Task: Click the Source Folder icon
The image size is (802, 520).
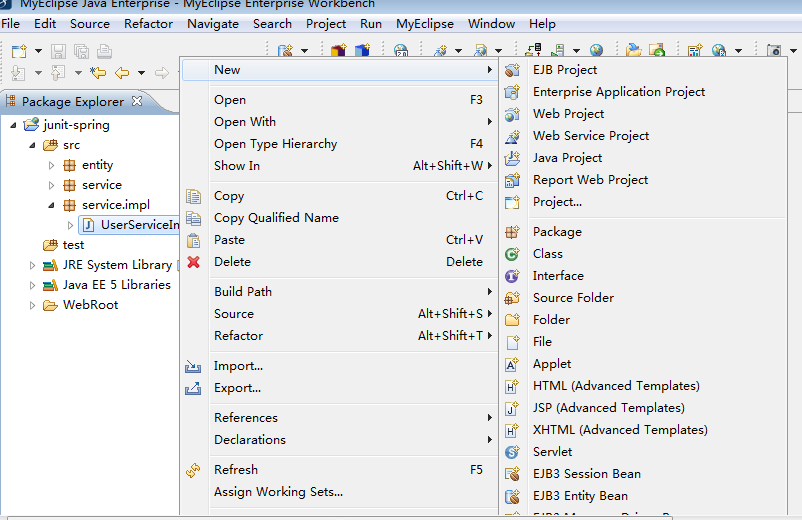Action: 512,298
